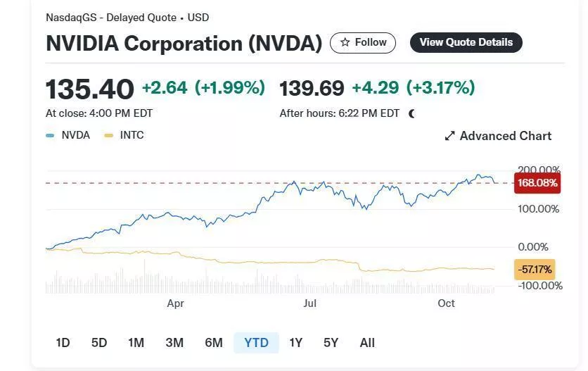Click the blue NVDA legend marker
Image resolution: width=588 pixels, height=371 pixels.
coord(50,135)
